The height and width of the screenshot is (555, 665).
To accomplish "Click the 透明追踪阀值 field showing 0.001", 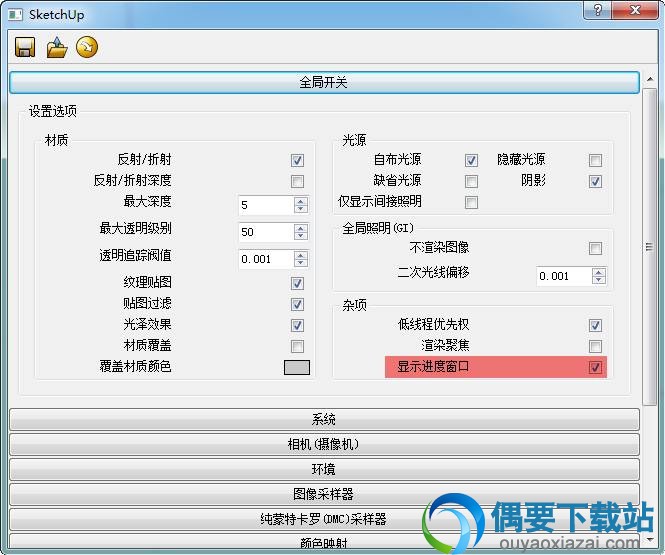I will point(266,259).
